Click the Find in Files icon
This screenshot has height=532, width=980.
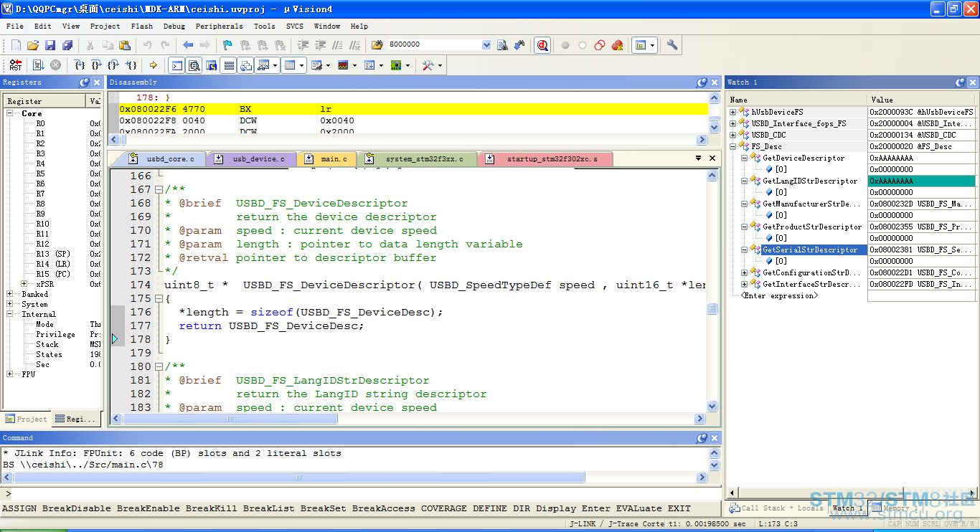378,45
